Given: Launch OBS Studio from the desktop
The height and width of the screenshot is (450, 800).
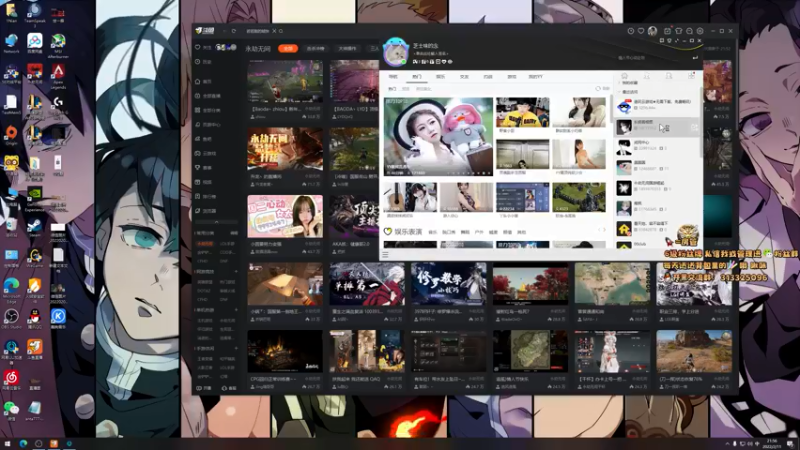Looking at the screenshot, I should tap(11, 318).
